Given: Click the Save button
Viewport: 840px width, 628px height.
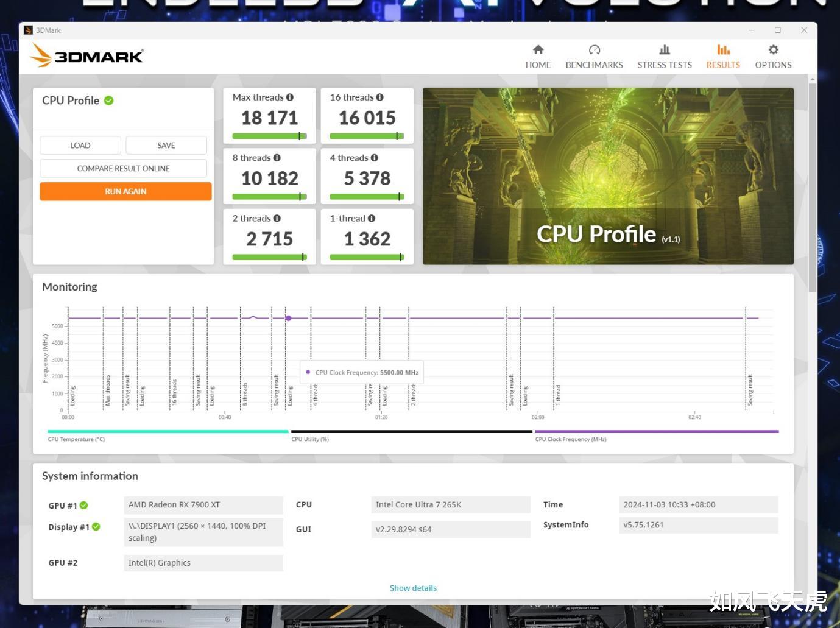Looking at the screenshot, I should coord(166,146).
